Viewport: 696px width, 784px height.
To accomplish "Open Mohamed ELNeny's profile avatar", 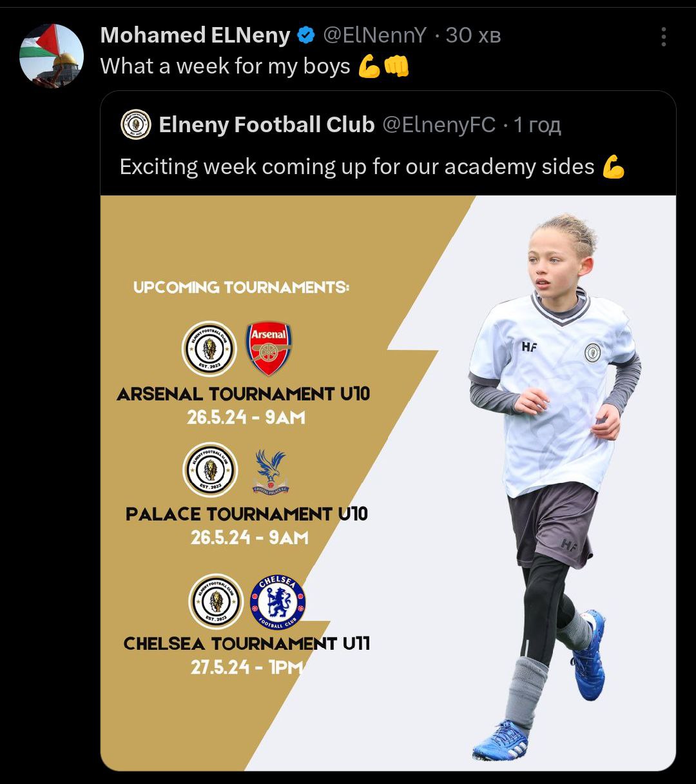I will pos(52,56).
